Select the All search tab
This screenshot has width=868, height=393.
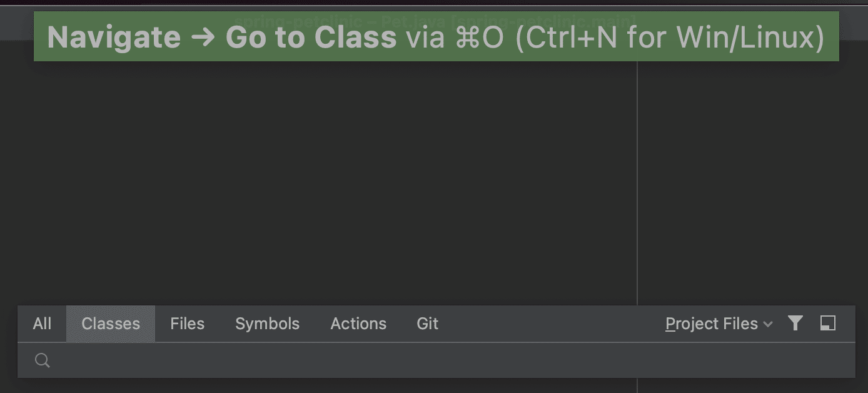click(x=41, y=324)
